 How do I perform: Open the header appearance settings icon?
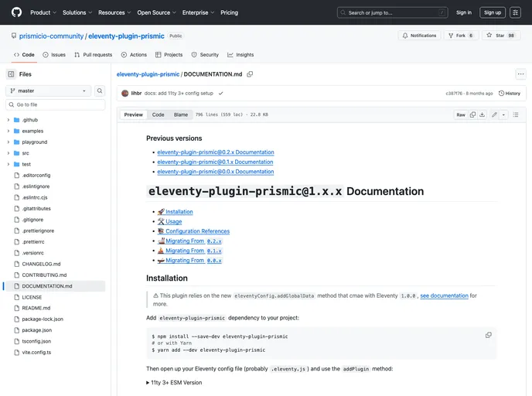[x=515, y=12]
